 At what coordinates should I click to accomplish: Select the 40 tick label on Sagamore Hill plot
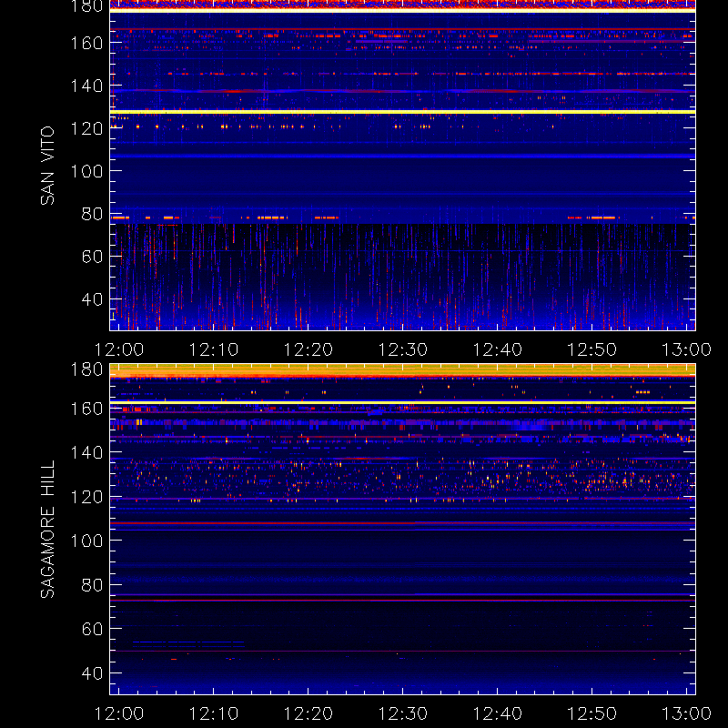[92, 672]
